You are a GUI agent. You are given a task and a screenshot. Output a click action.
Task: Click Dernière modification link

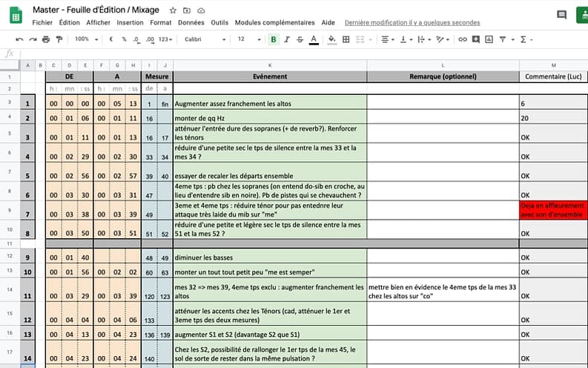[x=412, y=22]
